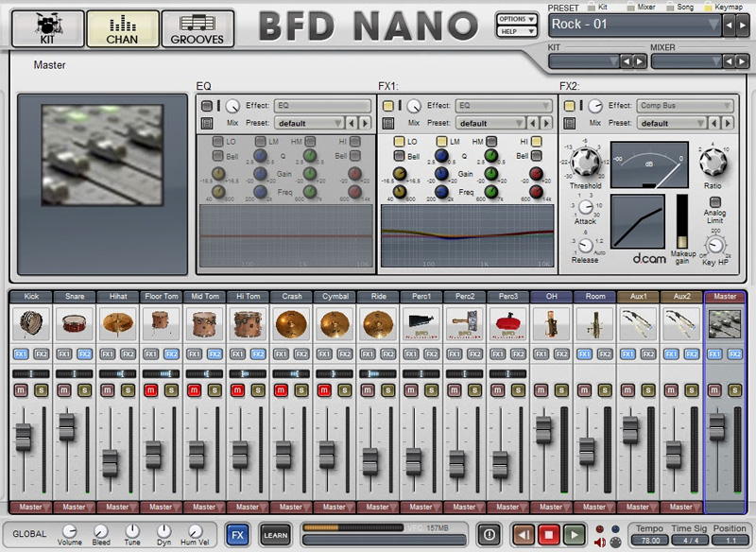The height and width of the screenshot is (552, 756).
Task: Select the Ride cymbal channel icon
Action: tap(379, 323)
